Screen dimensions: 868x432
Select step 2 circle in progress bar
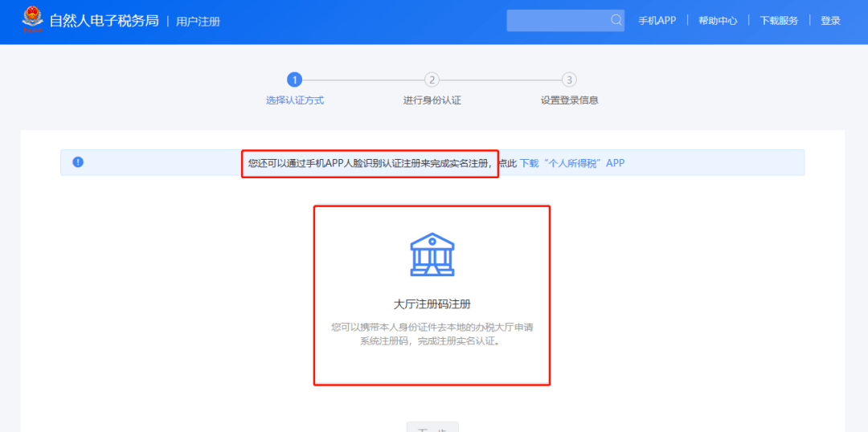tap(432, 79)
